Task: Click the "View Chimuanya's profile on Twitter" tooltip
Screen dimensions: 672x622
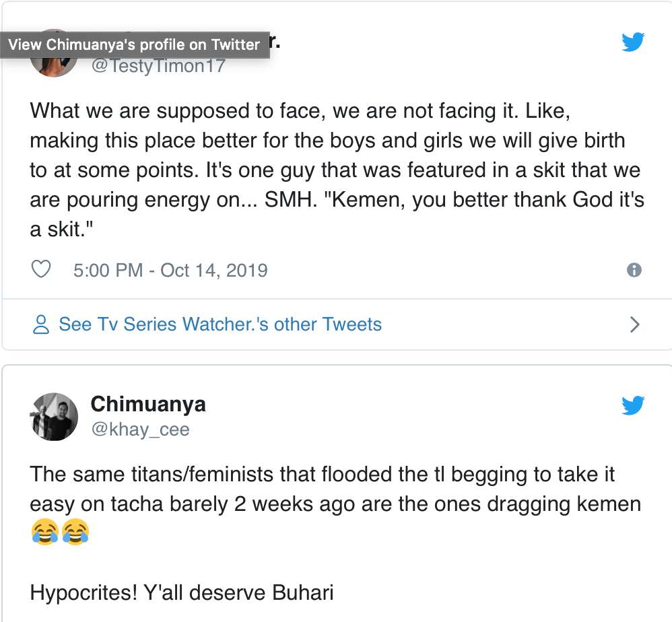Action: pos(134,45)
